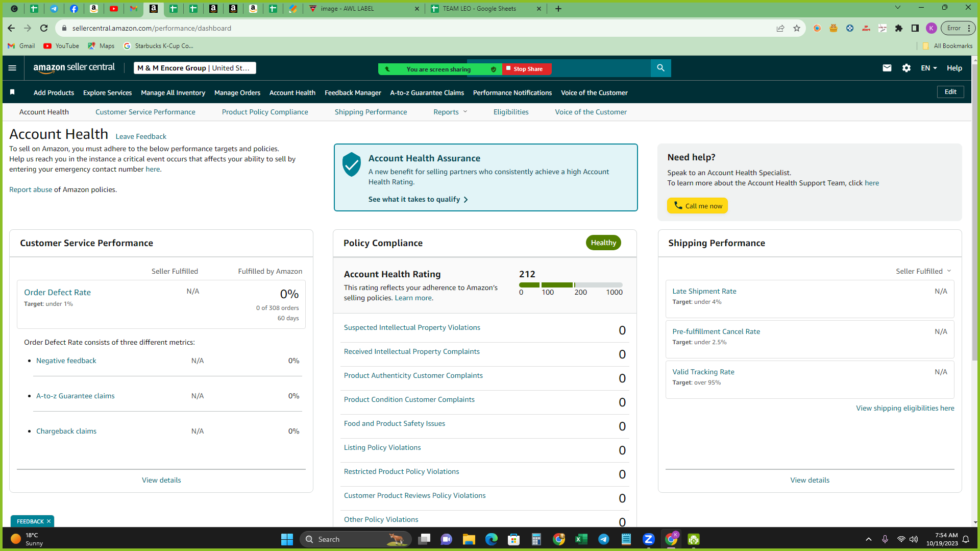Click the Stop Share button
The height and width of the screenshot is (551, 980).
527,69
